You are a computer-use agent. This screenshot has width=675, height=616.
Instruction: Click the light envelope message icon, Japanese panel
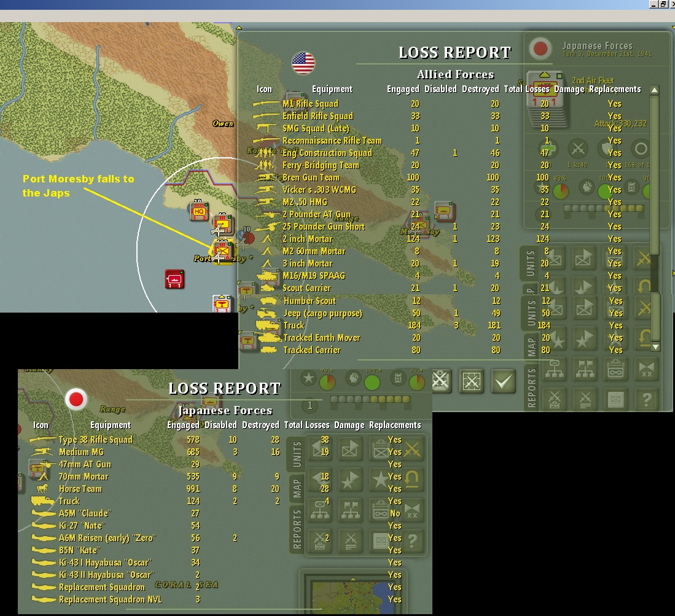(381, 540)
